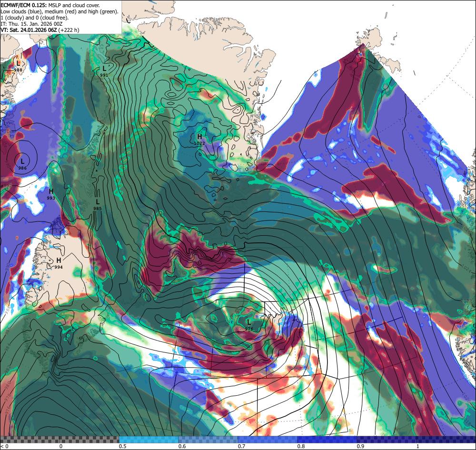Click the high pressure center labeled 994
Viewport: 476px width, 450px height.
pyautogui.click(x=59, y=263)
